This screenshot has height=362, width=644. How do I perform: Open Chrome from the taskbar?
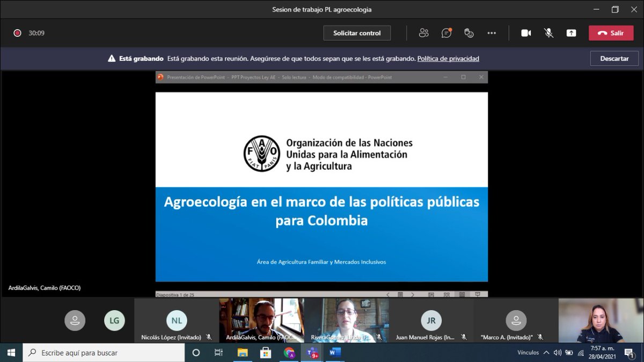(289, 352)
